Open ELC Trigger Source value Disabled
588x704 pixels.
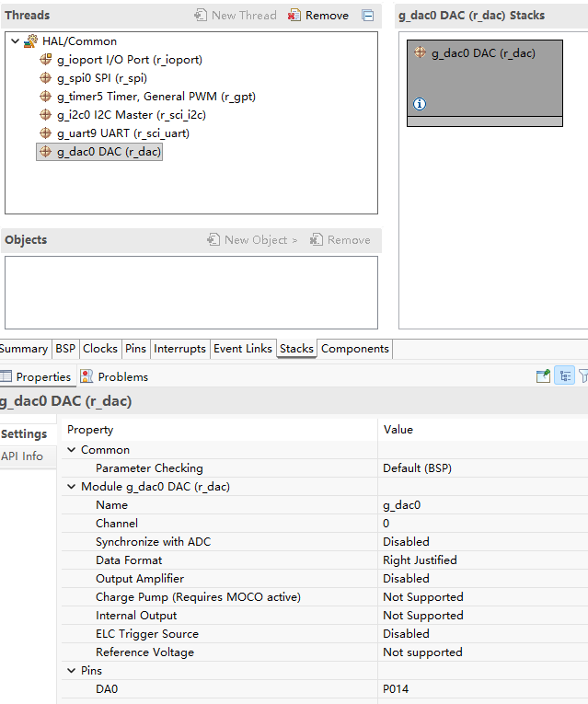point(483,634)
